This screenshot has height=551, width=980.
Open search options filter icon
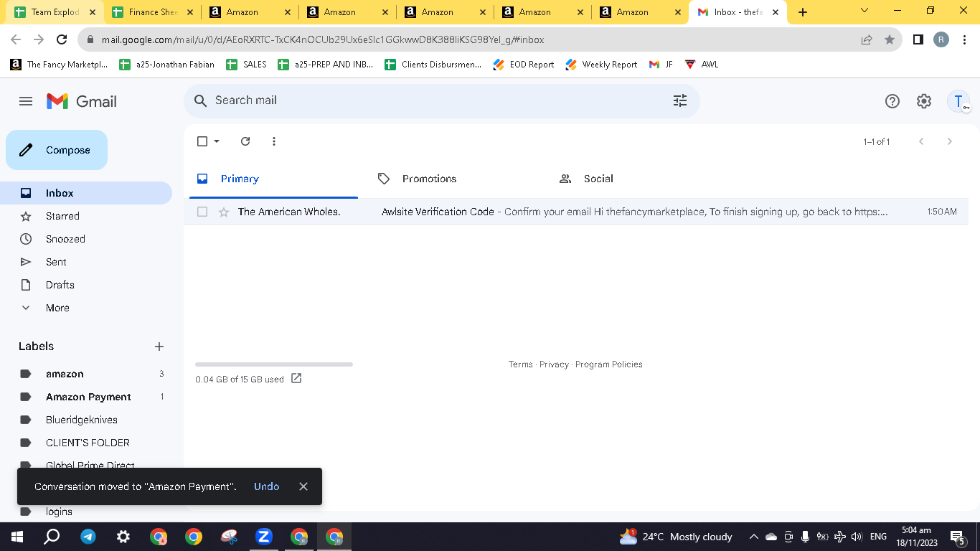[x=680, y=100]
